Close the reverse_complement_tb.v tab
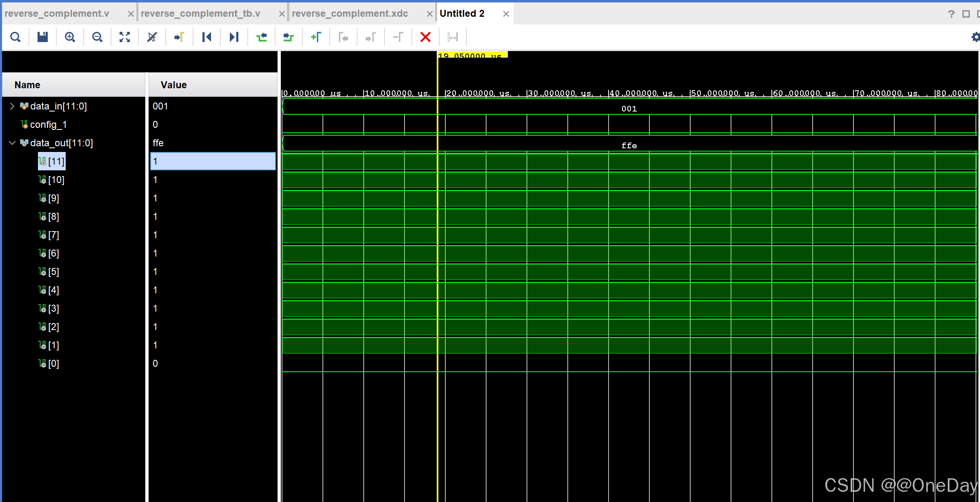Screen dimensions: 980x502 [282, 14]
